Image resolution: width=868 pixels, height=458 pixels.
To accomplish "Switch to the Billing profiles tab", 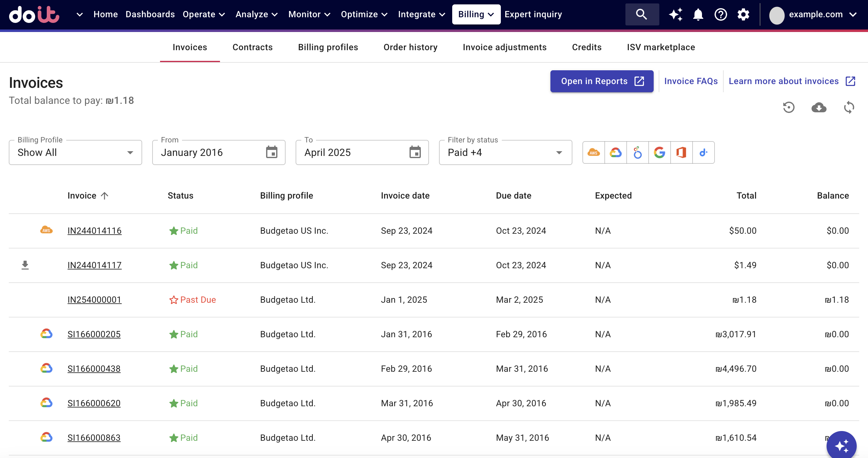I will [x=328, y=47].
